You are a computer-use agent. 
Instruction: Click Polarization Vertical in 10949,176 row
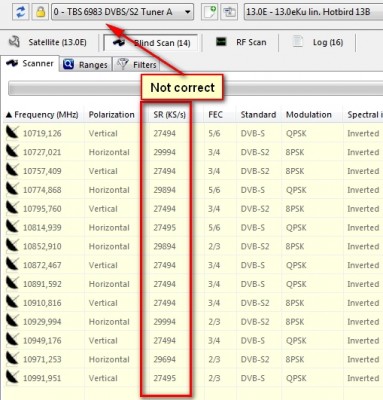103,341
